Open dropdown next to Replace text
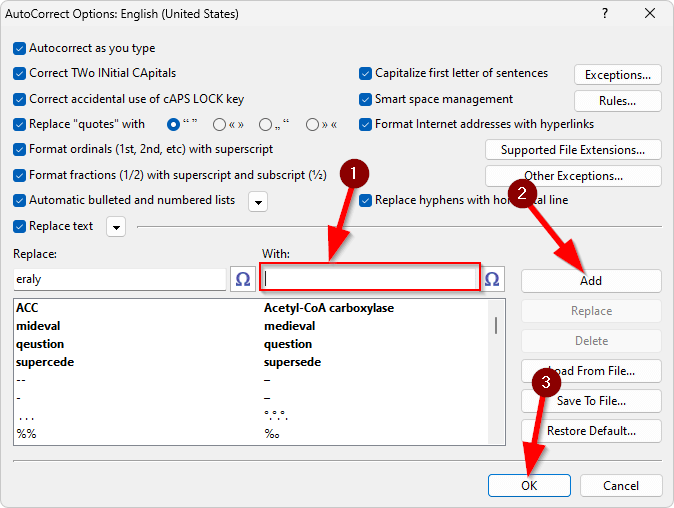This screenshot has width=674, height=508. tap(116, 227)
